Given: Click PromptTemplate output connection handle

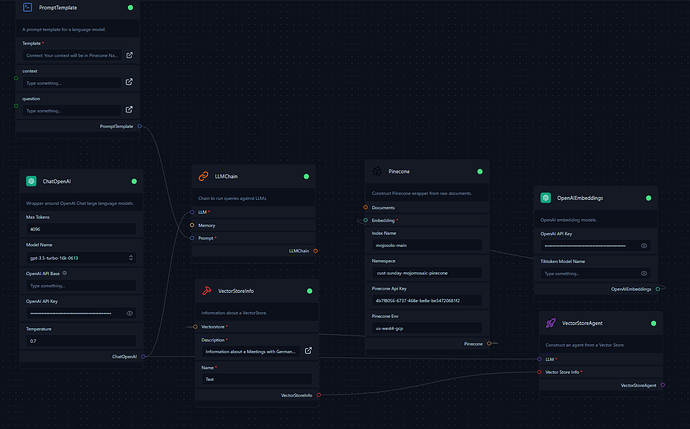Looking at the screenshot, I should tap(140, 126).
